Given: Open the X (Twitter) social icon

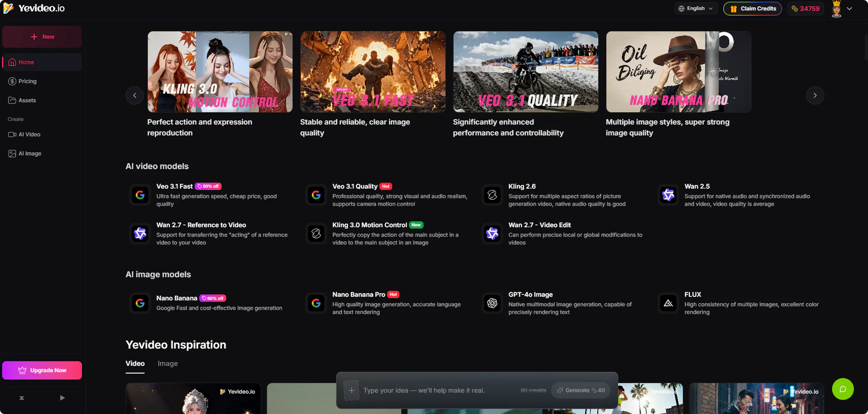Looking at the screenshot, I should [x=22, y=398].
